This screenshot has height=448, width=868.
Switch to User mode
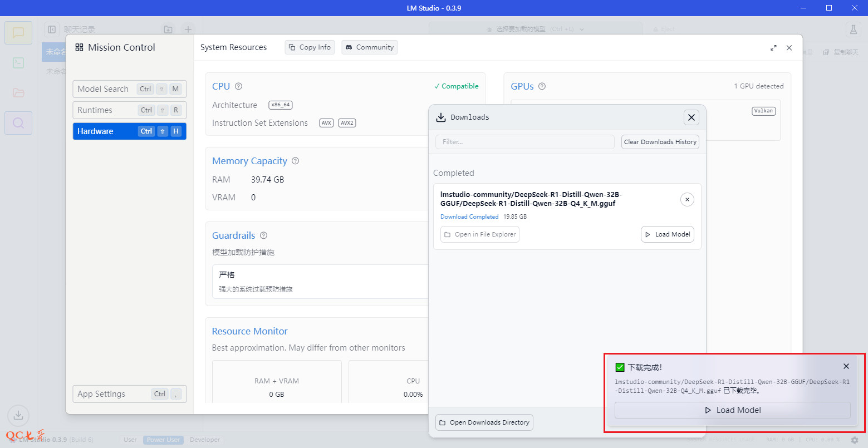click(130, 440)
